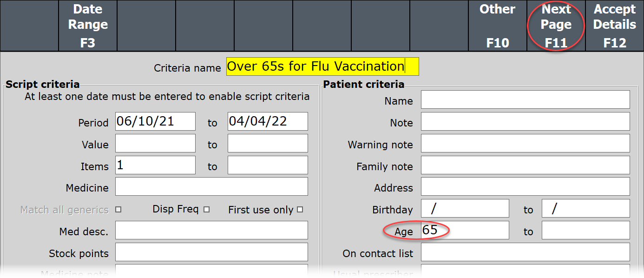Focus the Value minimum field
Image resolution: width=644 pixels, height=278 pixels.
click(155, 144)
